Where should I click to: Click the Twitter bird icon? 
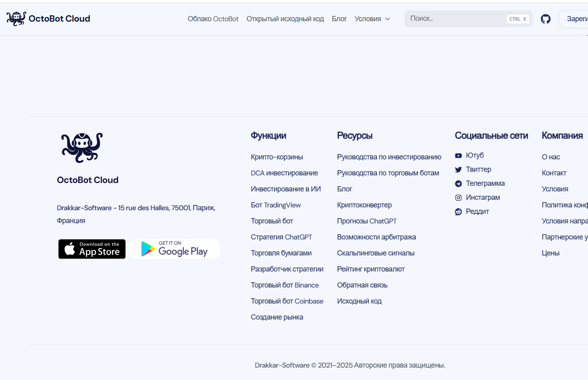pyautogui.click(x=458, y=169)
